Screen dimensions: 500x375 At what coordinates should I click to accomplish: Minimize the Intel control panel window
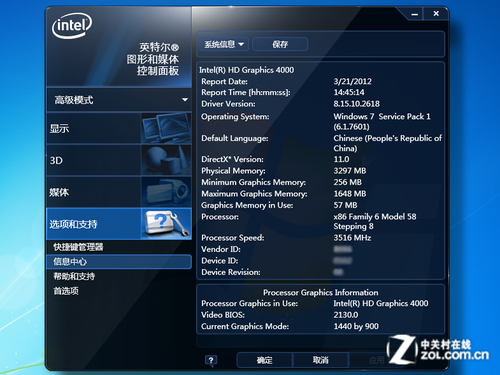click(414, 14)
